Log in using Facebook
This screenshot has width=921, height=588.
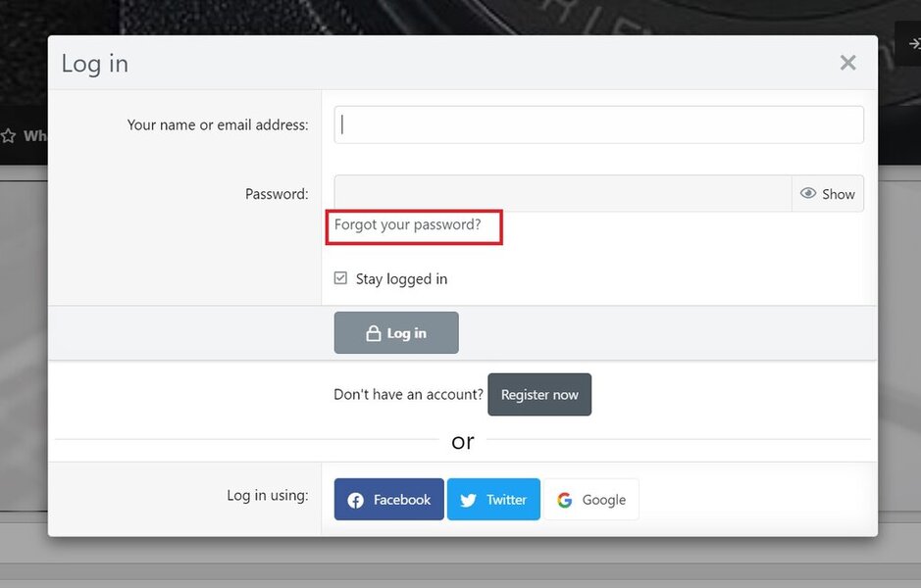tap(388, 500)
